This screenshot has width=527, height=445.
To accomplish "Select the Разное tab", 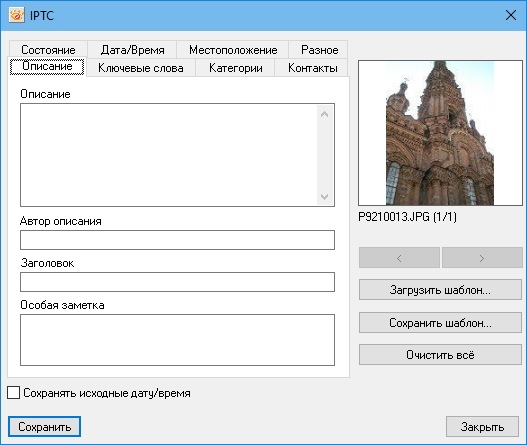I will point(319,49).
